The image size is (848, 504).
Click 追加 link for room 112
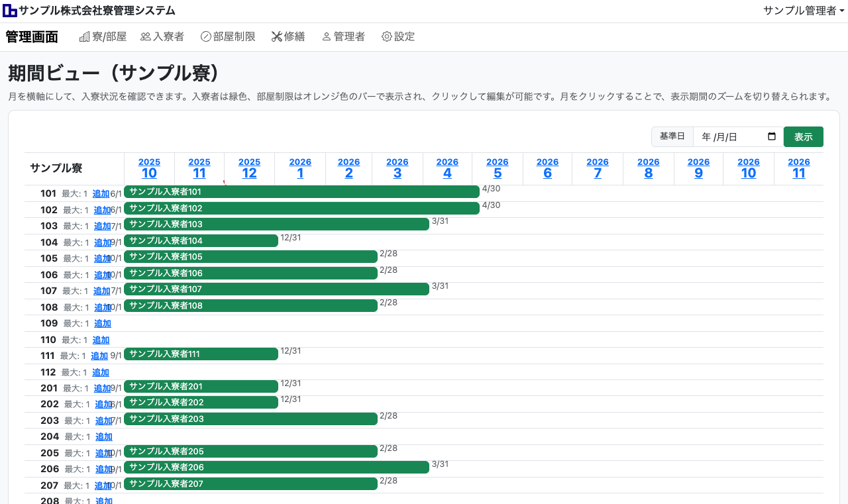(x=101, y=372)
